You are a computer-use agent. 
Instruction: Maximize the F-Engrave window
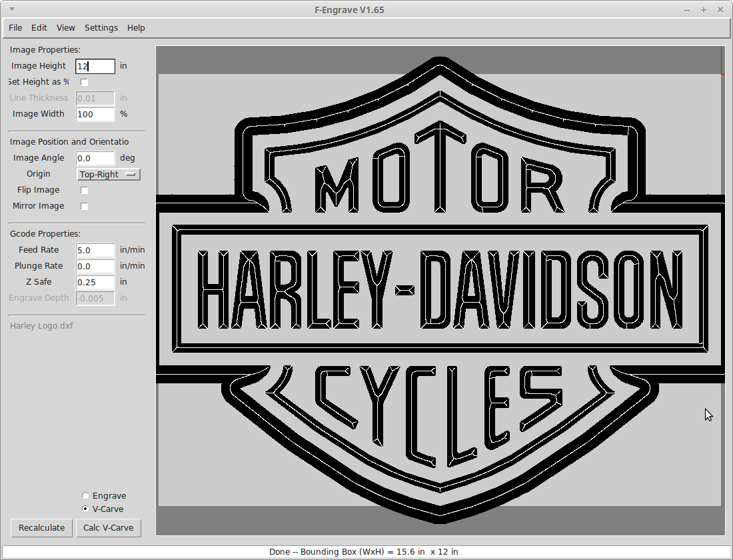click(704, 10)
